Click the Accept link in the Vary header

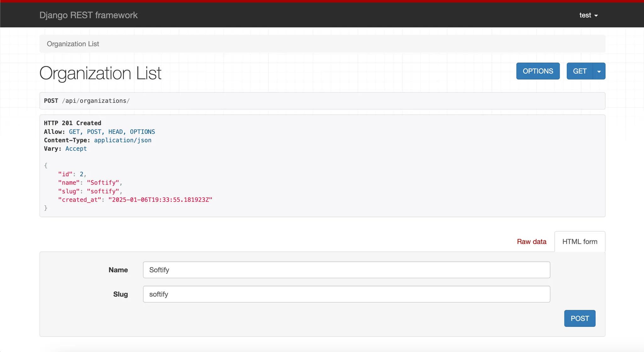pyautogui.click(x=76, y=148)
